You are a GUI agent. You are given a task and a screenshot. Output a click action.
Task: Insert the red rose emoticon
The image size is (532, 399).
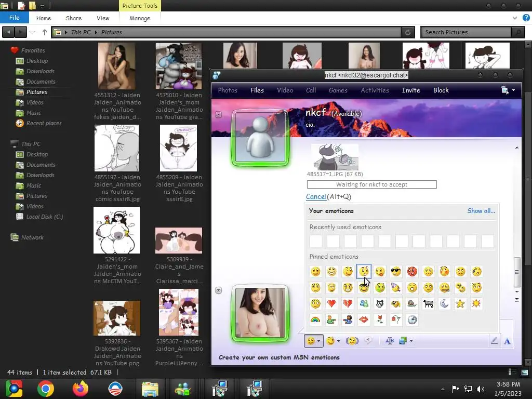[380, 320]
